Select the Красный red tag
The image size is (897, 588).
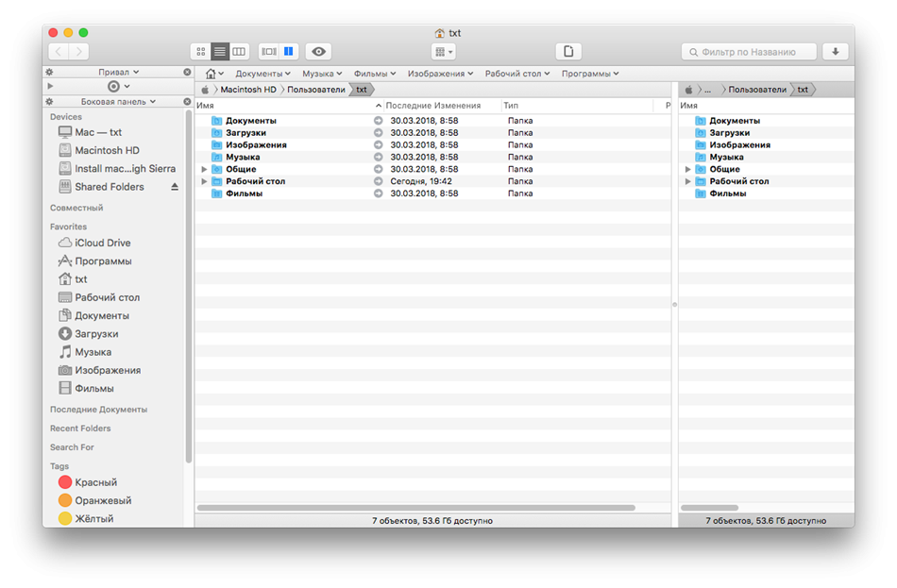point(87,482)
